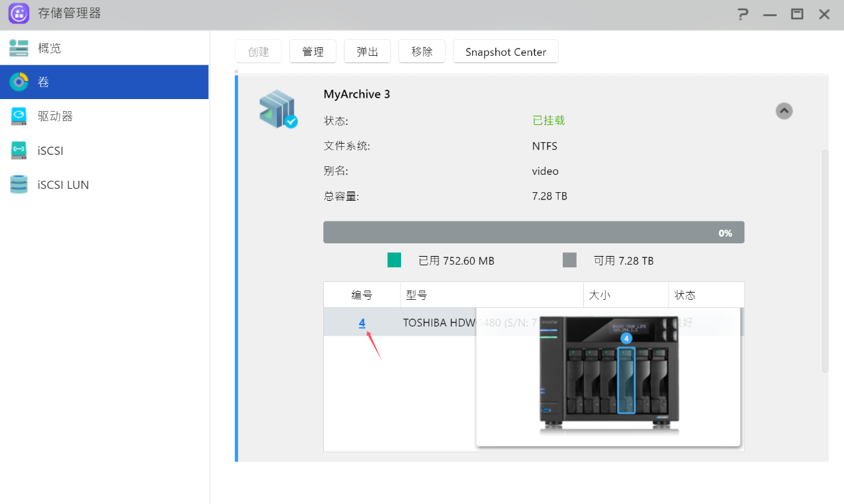Open the 管理 (Manage) button

point(313,52)
